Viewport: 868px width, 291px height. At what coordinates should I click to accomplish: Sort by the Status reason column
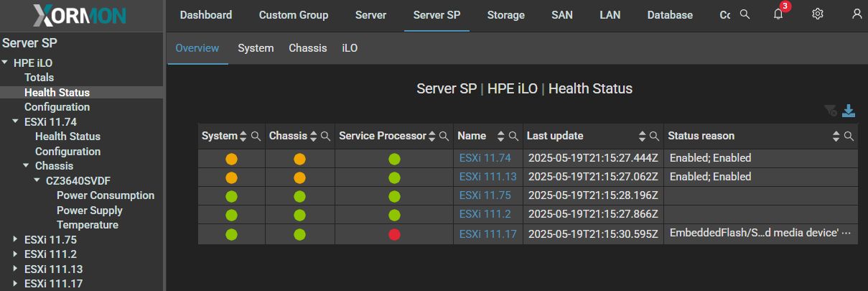click(x=836, y=136)
